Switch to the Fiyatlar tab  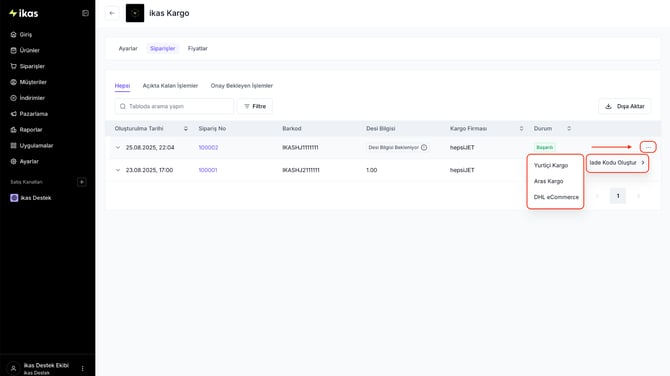click(197, 48)
